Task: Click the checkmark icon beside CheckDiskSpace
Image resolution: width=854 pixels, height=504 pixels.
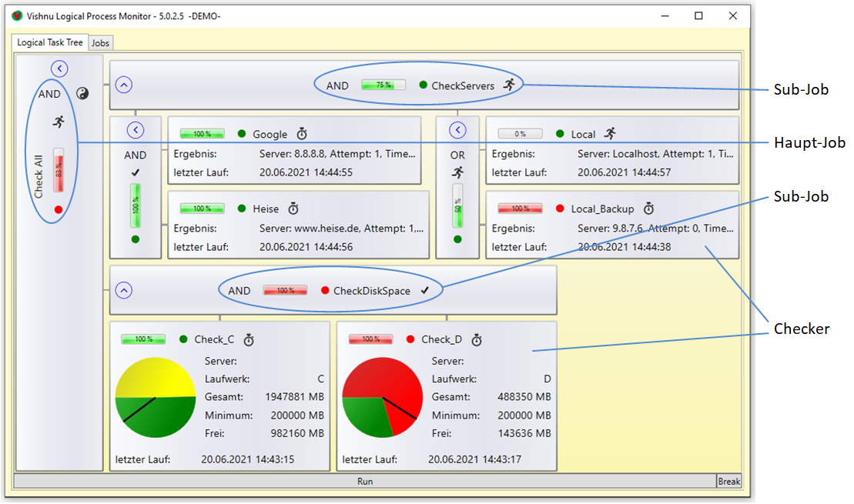Action: point(424,291)
